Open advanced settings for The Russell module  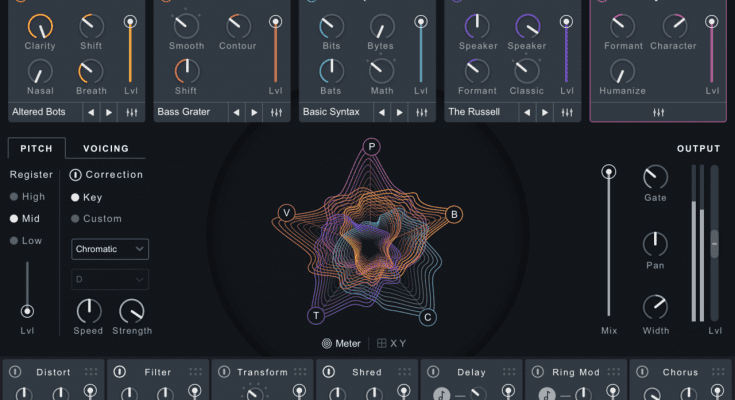pos(567,112)
